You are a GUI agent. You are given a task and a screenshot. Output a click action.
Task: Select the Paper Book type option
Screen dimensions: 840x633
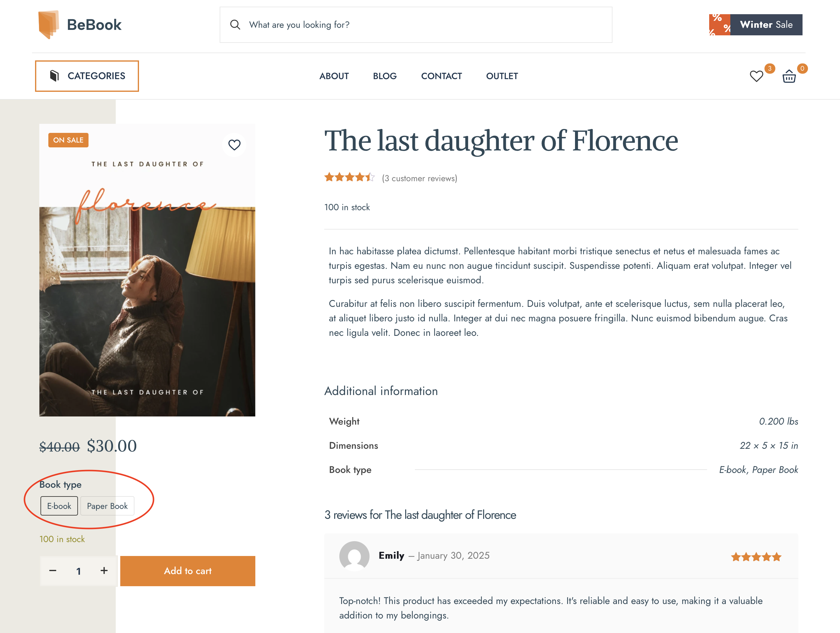coord(107,506)
